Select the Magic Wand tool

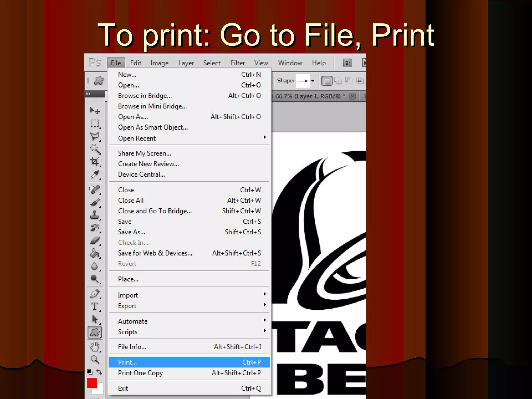(x=95, y=149)
